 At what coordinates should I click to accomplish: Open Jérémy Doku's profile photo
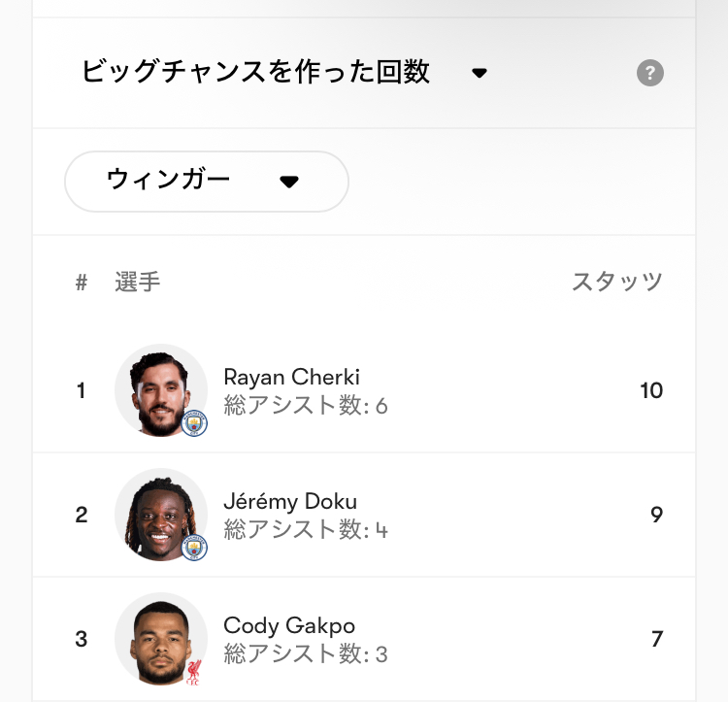(x=158, y=514)
